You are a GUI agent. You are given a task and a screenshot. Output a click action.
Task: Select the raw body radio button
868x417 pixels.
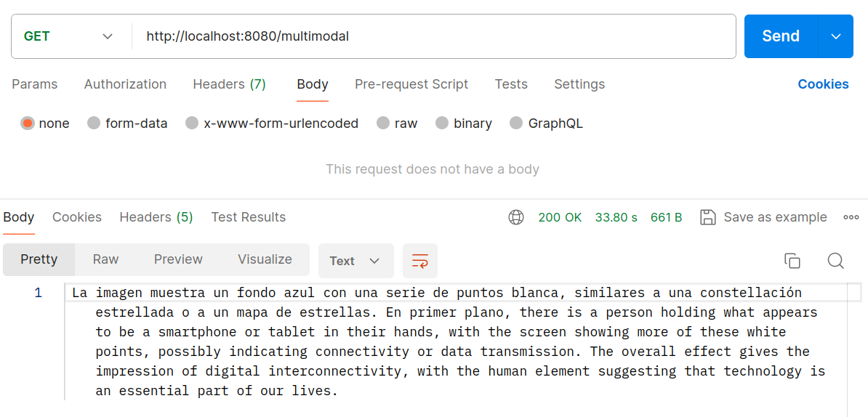[x=383, y=124]
